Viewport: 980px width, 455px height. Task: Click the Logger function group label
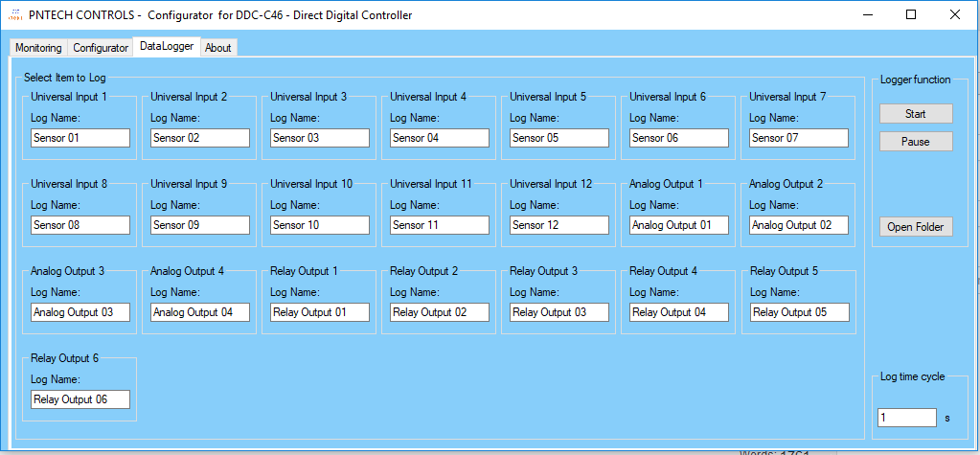tap(915, 80)
